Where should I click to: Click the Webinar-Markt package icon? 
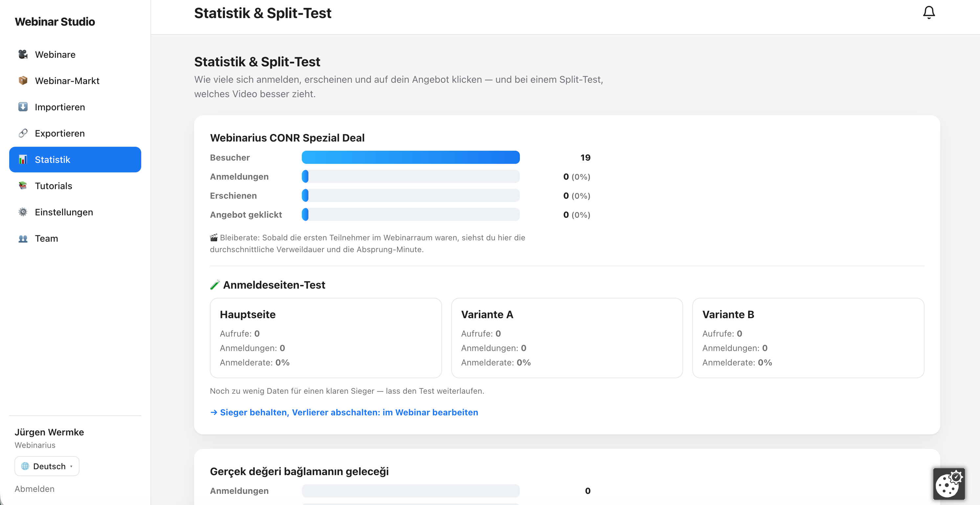pyautogui.click(x=23, y=81)
